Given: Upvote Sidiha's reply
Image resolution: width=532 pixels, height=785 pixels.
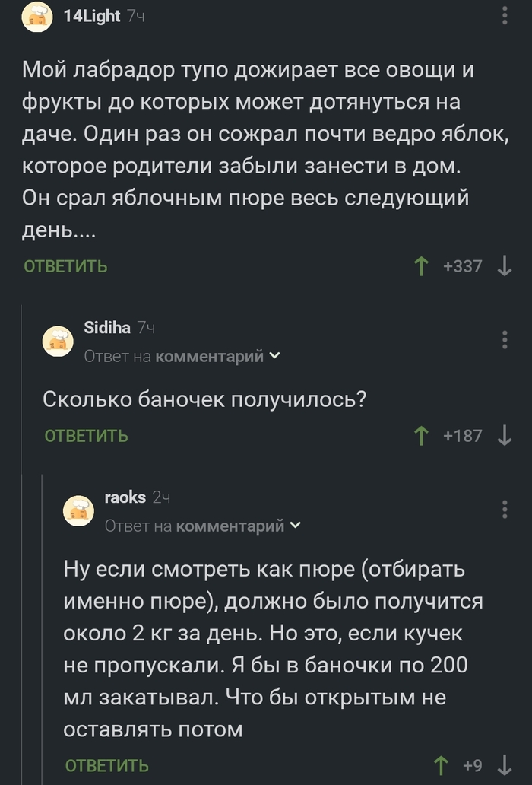Looking at the screenshot, I should (420, 436).
